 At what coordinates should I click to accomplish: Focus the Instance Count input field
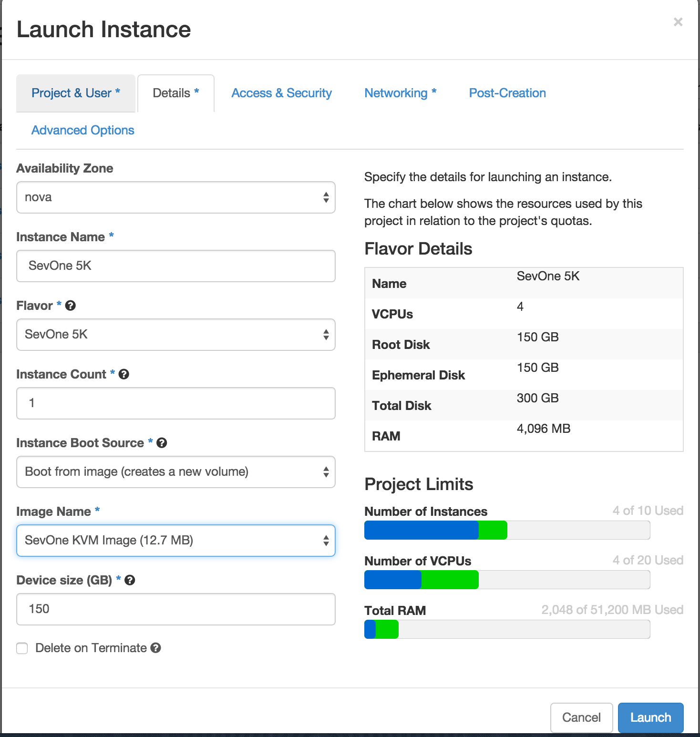[176, 403]
